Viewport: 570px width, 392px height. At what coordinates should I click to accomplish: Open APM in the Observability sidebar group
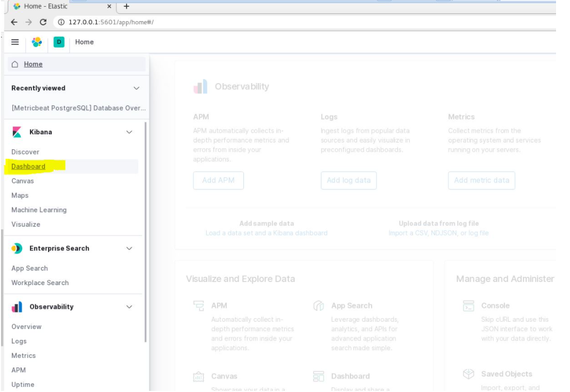19,370
